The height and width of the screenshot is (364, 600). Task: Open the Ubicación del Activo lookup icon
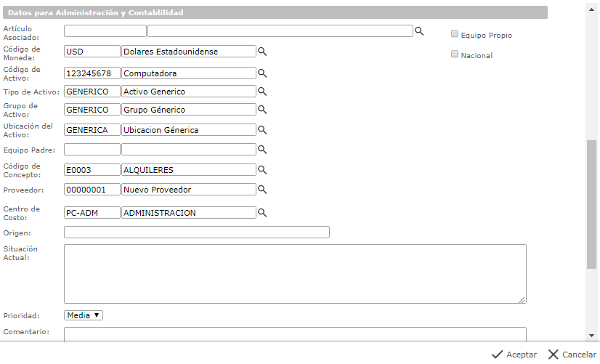(263, 130)
